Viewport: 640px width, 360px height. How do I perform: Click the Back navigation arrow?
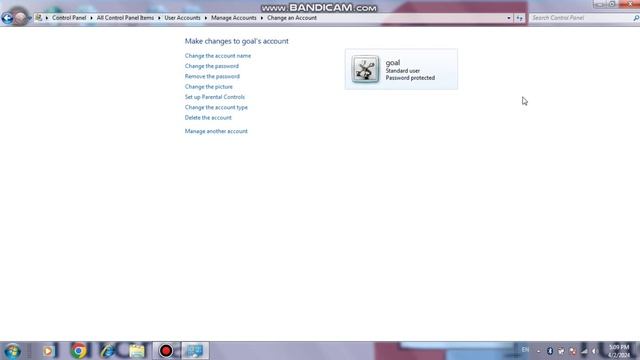(x=7, y=18)
